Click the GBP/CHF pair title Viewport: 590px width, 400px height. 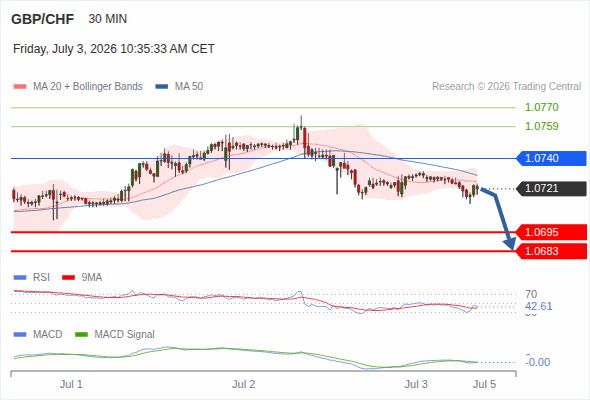43,19
